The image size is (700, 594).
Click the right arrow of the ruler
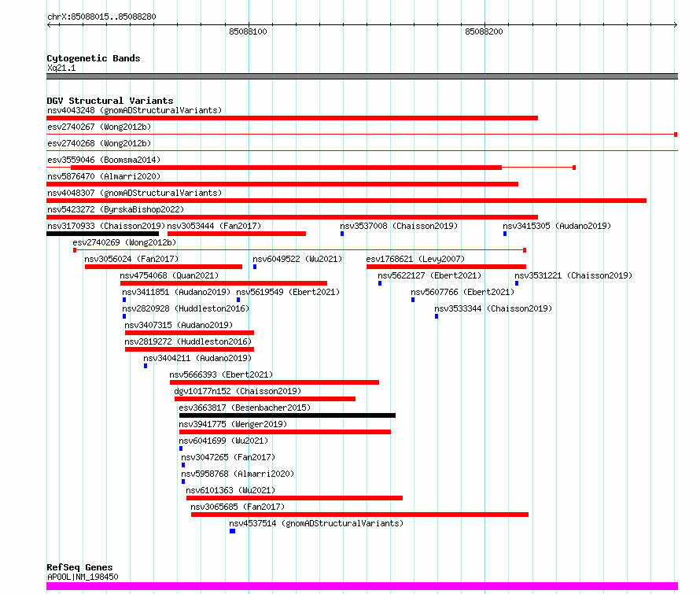pos(676,25)
